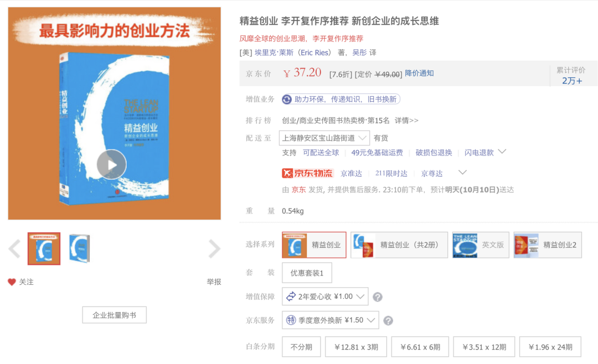598x364 pixels.
Task: Select 精益创业（共2册） series option
Action: (x=399, y=245)
